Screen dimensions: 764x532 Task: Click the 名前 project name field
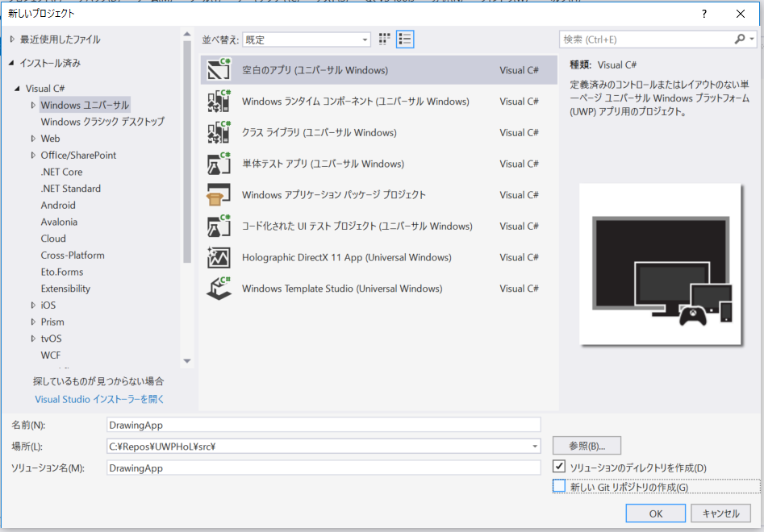click(324, 425)
